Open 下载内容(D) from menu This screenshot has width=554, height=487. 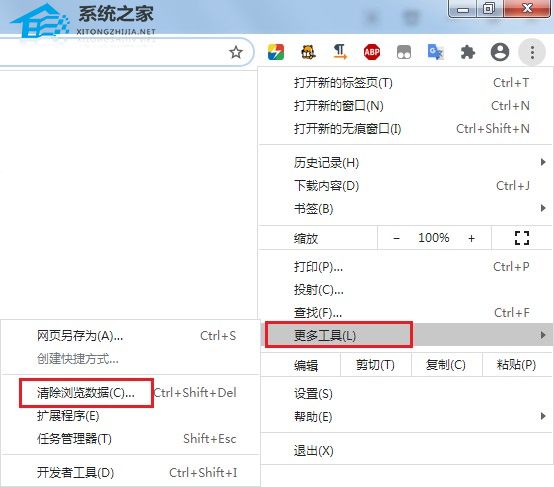406,186
